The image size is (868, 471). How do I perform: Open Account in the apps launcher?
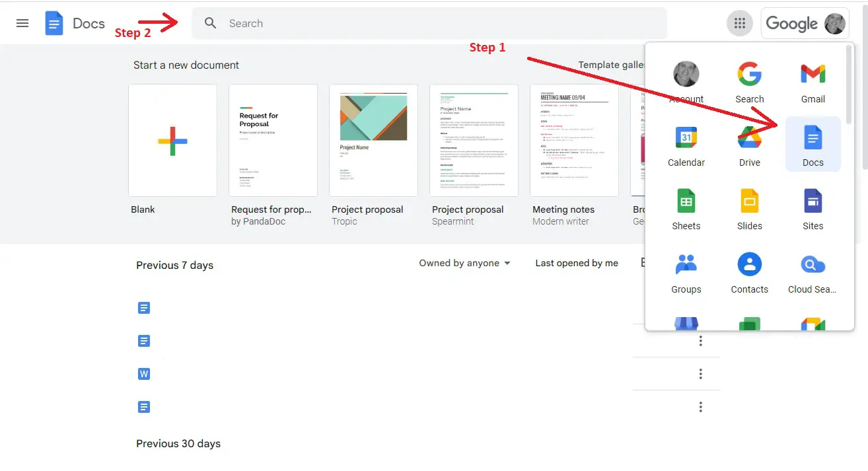[x=686, y=81]
